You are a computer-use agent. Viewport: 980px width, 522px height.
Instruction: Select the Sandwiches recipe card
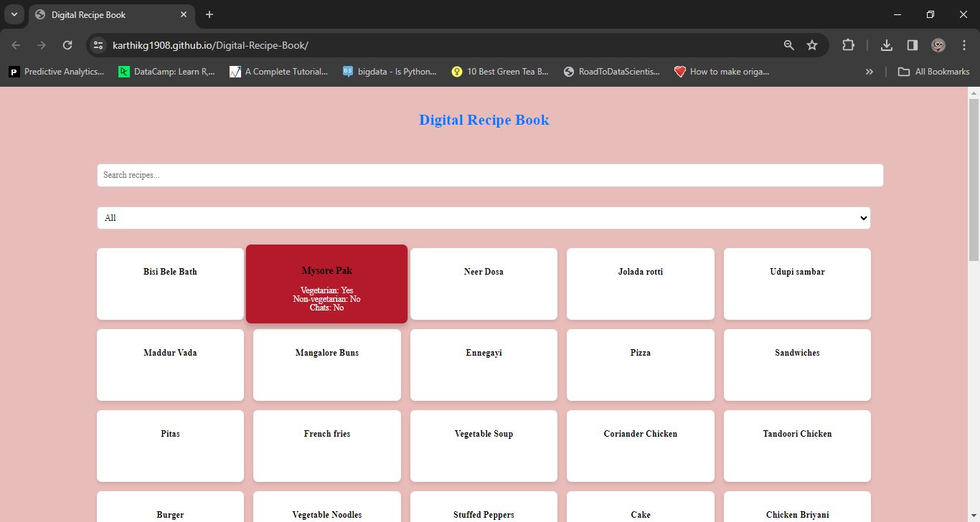[x=797, y=365]
